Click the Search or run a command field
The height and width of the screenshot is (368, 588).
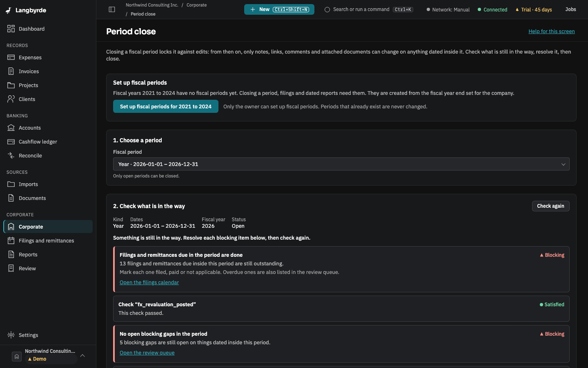pos(369,9)
